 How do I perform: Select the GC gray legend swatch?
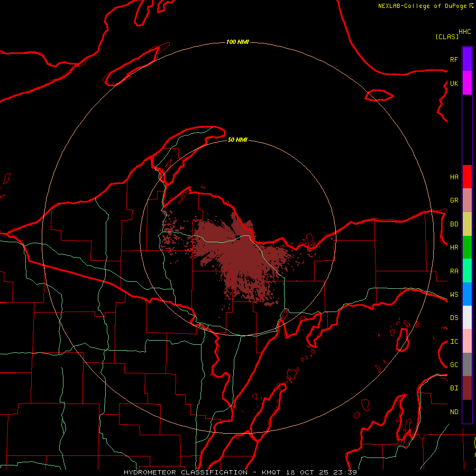[467, 364]
